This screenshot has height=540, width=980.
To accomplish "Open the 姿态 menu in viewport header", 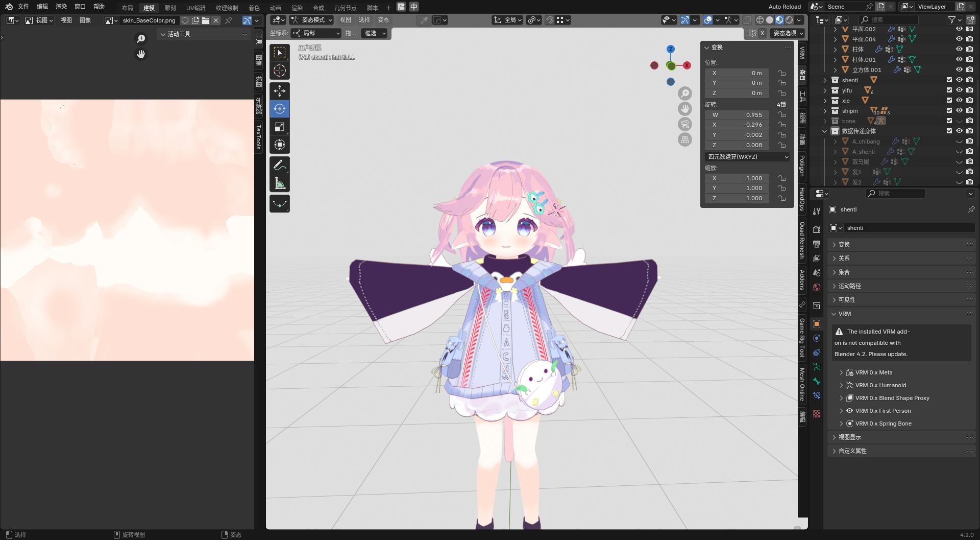I will click(383, 20).
